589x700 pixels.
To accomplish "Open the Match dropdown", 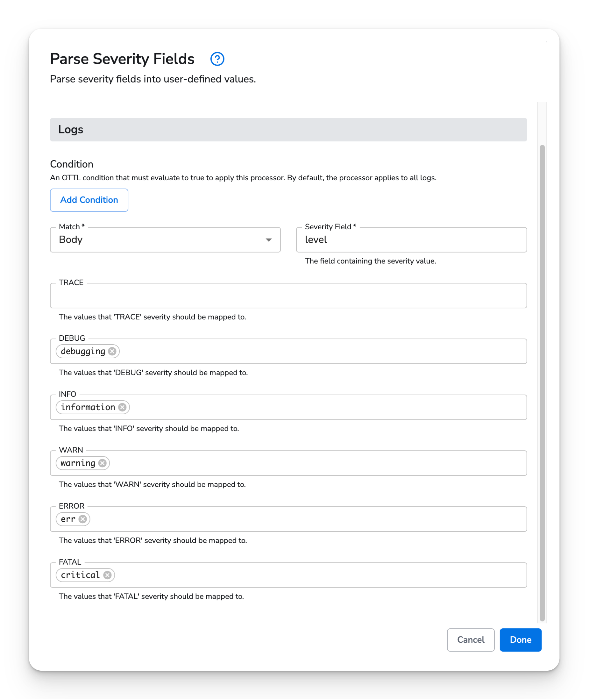I will (165, 240).
